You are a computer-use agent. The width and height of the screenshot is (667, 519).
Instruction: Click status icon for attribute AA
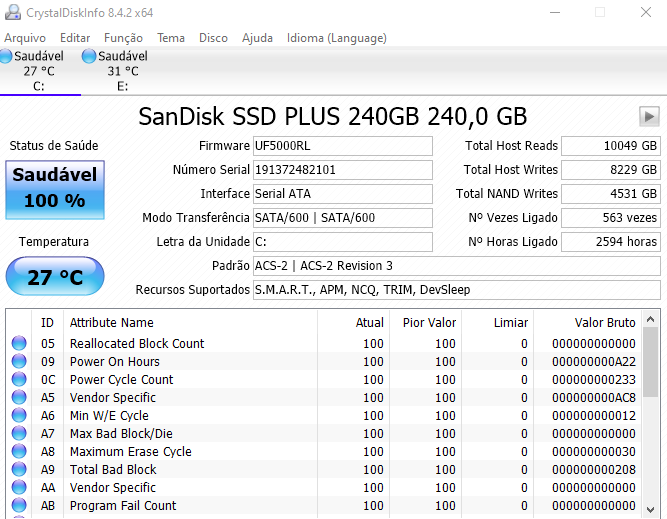point(19,487)
